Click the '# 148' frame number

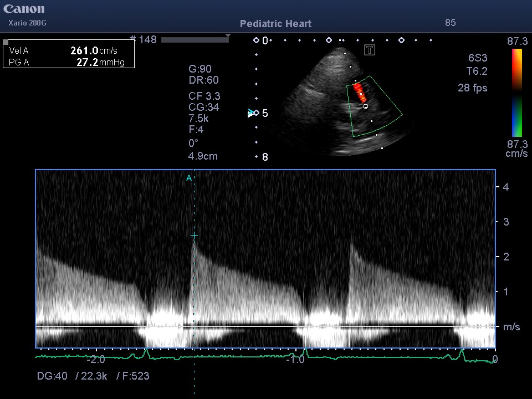coord(143,40)
